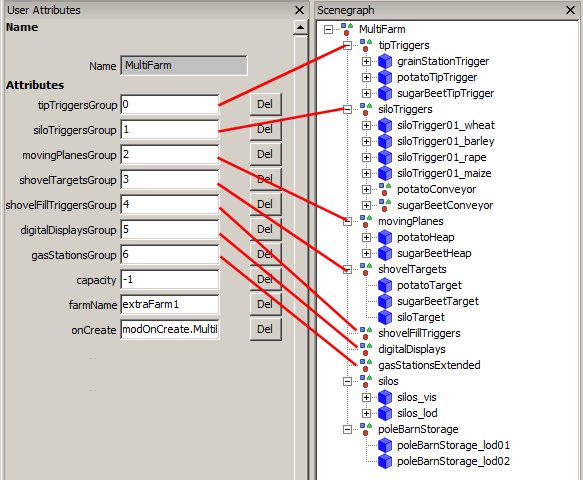Select the silos_vis cube icon
The height and width of the screenshot is (480, 583).
point(385,397)
